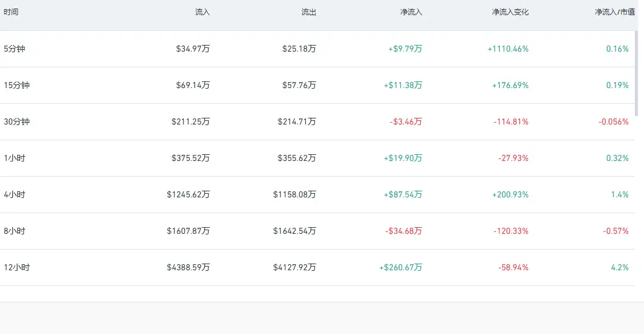Image resolution: width=644 pixels, height=334 pixels.
Task: Select the 8小时 time row
Action: (x=317, y=231)
